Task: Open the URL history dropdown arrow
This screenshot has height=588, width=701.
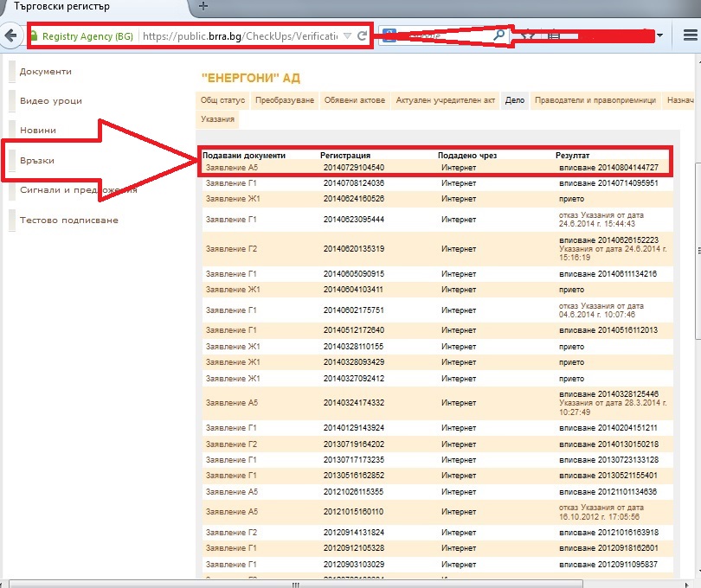Action: click(347, 36)
